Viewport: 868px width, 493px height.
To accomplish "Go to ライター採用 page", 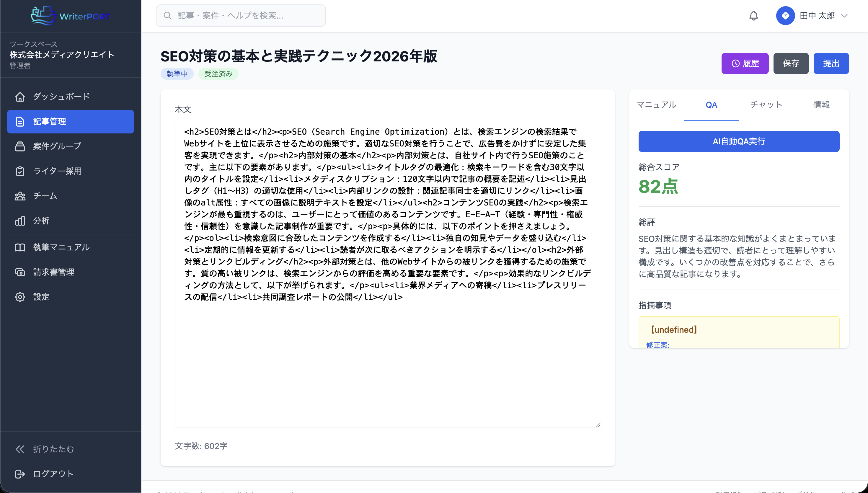I will (71, 171).
